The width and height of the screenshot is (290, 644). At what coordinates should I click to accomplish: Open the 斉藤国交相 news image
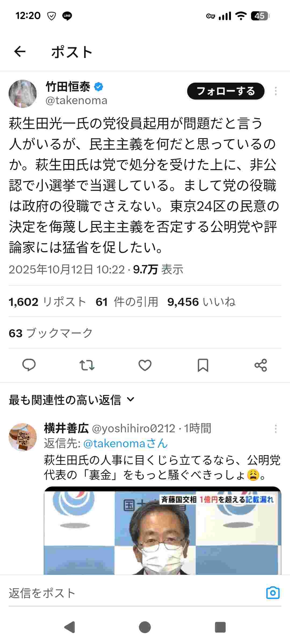point(162,531)
